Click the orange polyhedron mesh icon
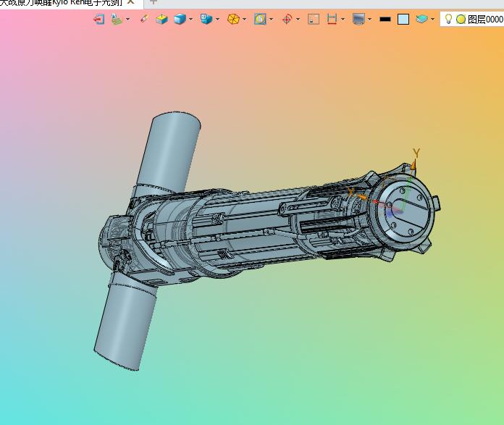This screenshot has height=425, width=504. [234, 20]
